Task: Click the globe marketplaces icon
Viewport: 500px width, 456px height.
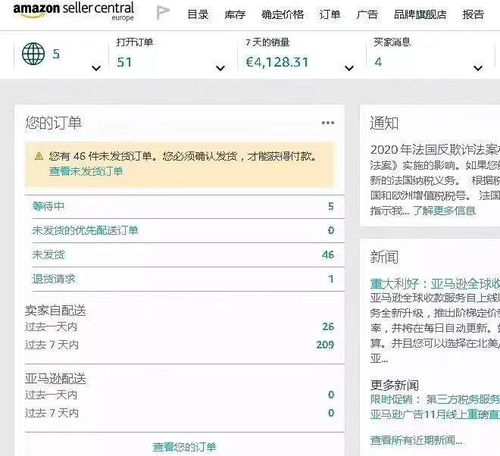Action: point(33,54)
